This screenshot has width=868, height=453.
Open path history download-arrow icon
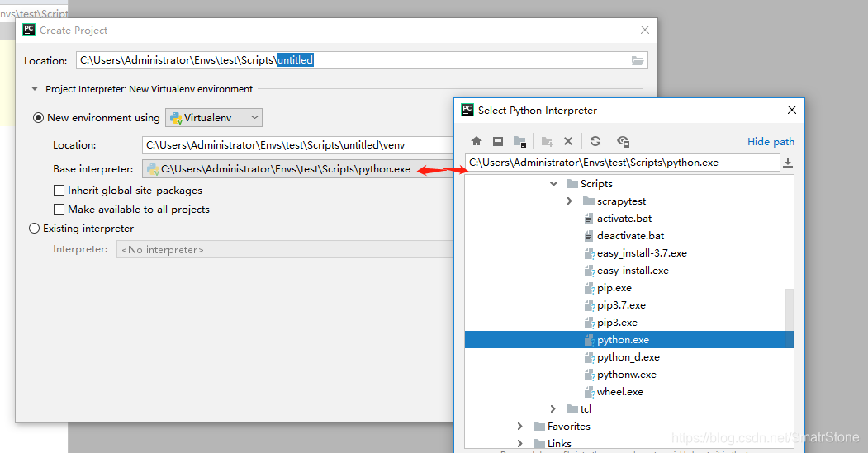click(x=788, y=163)
